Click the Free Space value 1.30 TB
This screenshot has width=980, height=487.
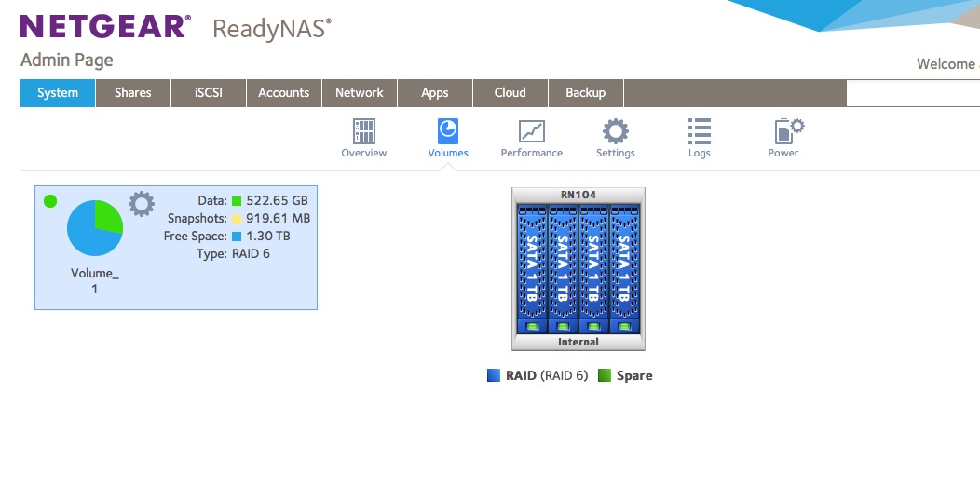pyautogui.click(x=268, y=236)
